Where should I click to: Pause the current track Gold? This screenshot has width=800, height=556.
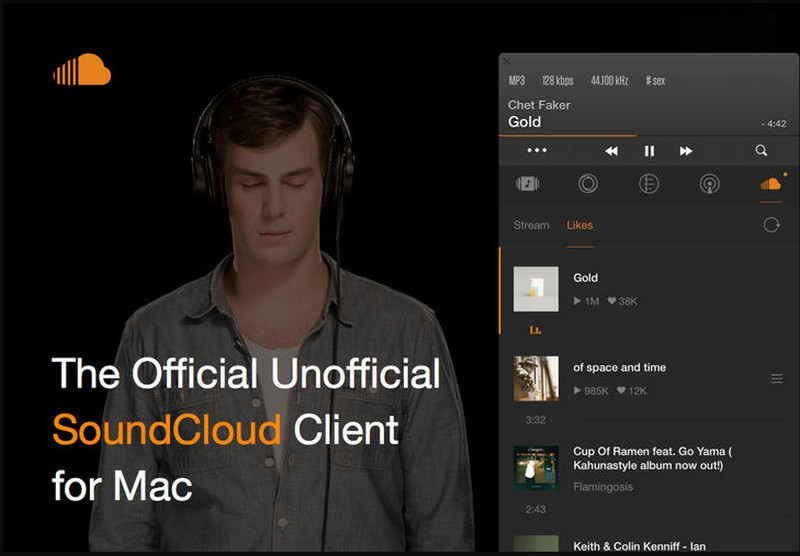click(x=649, y=151)
